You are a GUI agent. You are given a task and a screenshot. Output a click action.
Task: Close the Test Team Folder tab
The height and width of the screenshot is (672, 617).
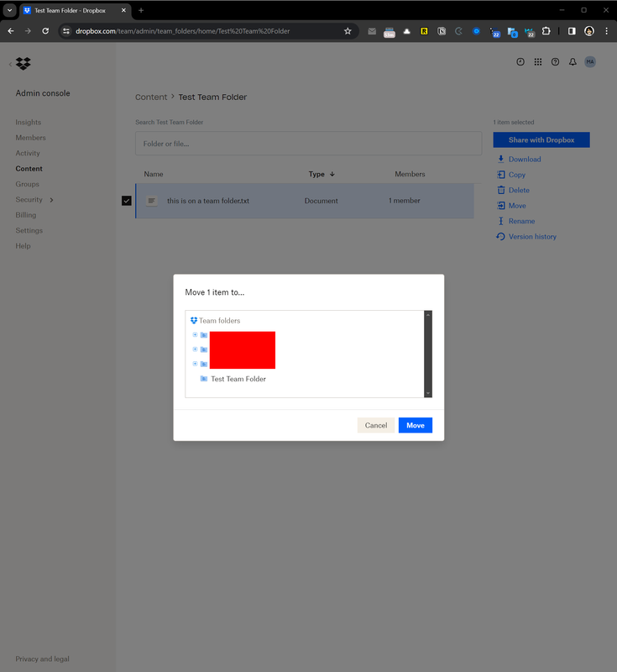click(123, 10)
